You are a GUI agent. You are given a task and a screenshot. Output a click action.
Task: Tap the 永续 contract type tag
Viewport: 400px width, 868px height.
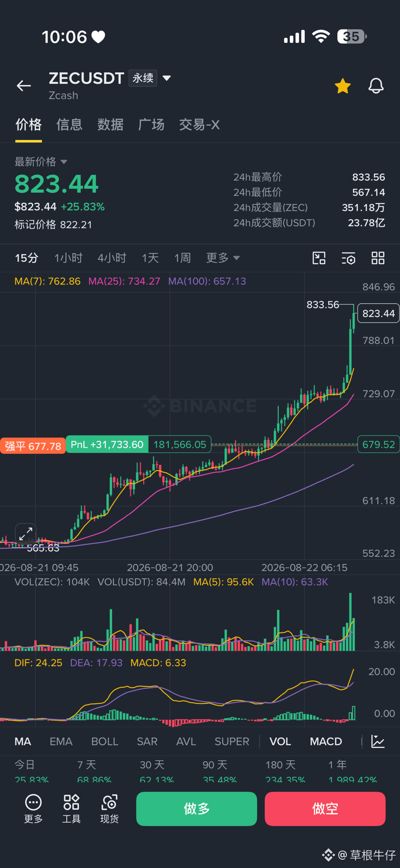pos(143,78)
